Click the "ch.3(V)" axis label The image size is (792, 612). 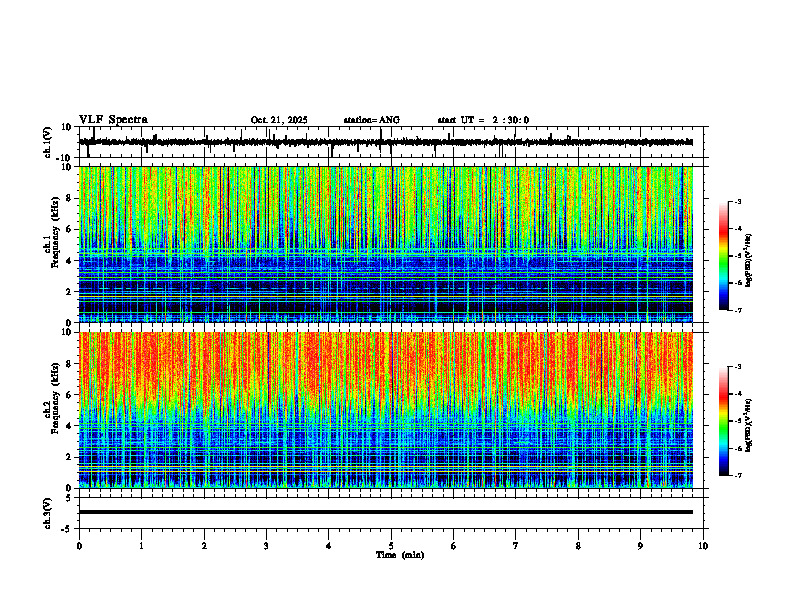tap(48, 513)
